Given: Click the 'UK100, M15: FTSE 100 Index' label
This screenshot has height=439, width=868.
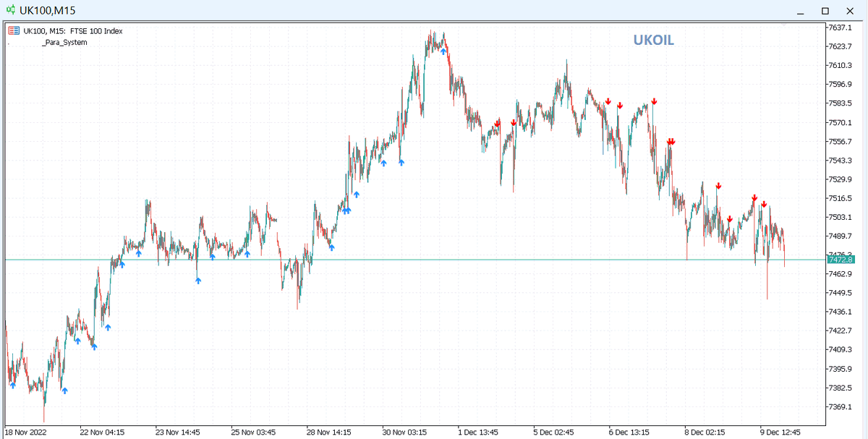Looking at the screenshot, I should 73,31.
